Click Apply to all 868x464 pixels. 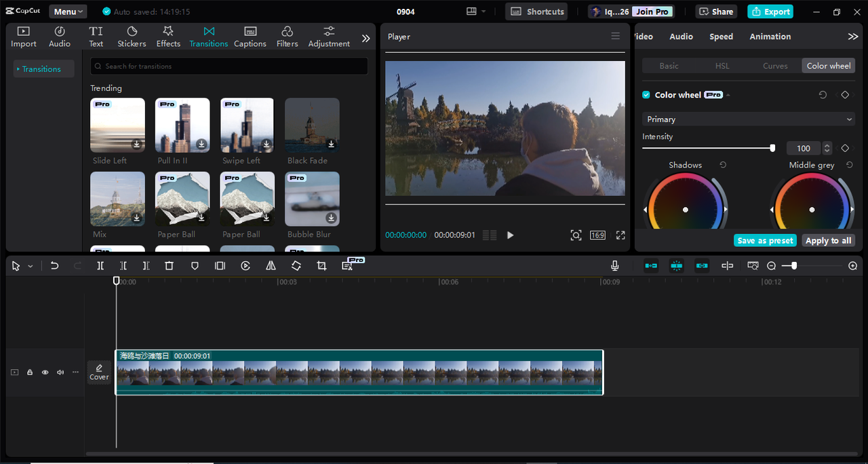828,241
